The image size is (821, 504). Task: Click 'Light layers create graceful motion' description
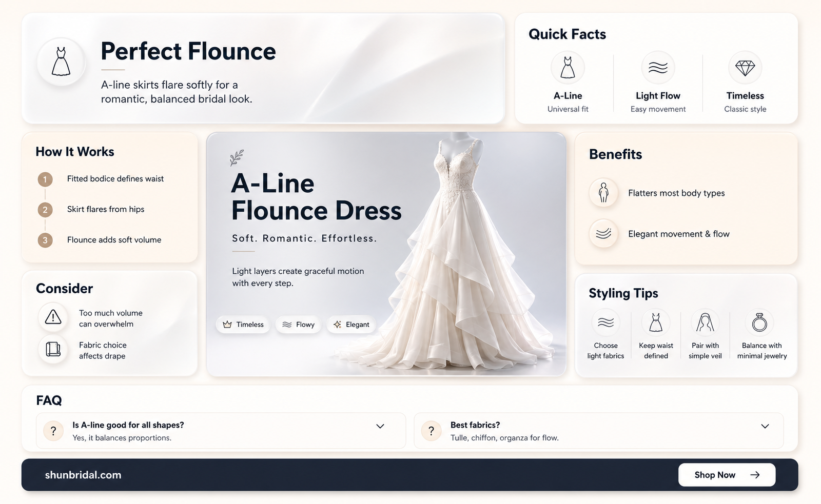coord(298,277)
